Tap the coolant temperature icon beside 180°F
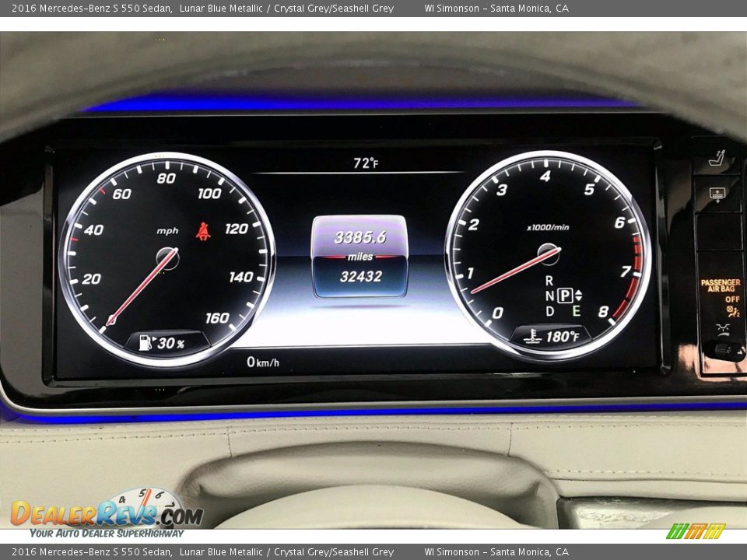Viewport: 747px width, 560px height. 532,336
